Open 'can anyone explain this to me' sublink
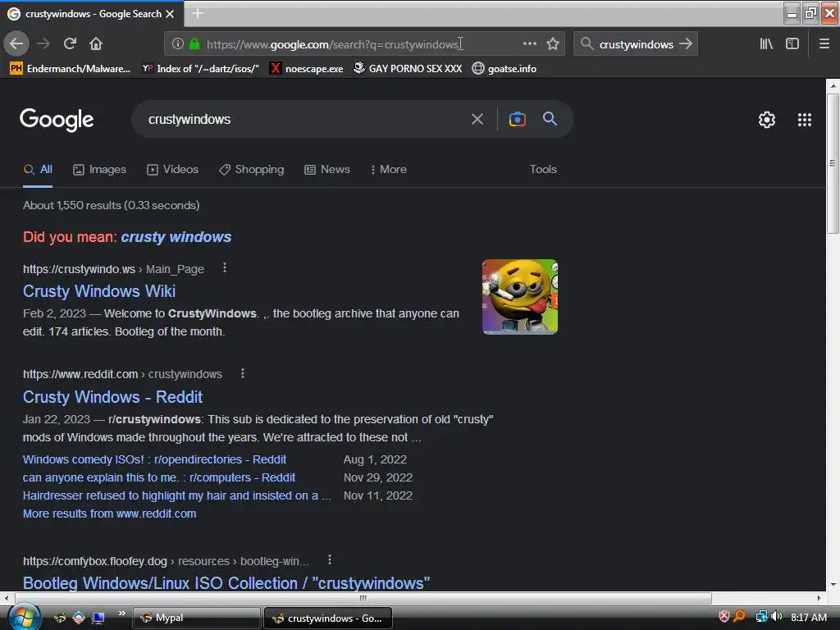 click(158, 477)
